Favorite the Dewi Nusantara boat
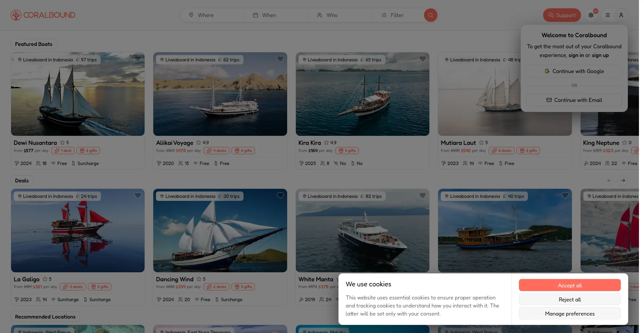 (138, 59)
